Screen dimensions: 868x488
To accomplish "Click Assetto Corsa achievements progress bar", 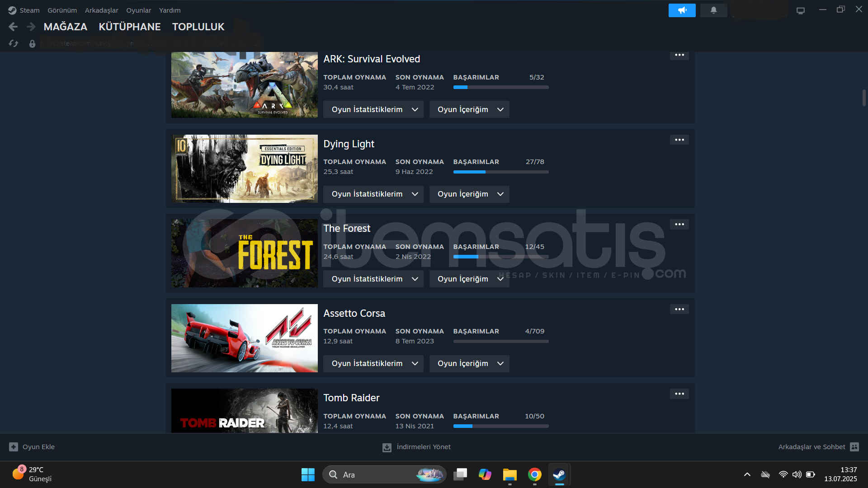I will [501, 342].
